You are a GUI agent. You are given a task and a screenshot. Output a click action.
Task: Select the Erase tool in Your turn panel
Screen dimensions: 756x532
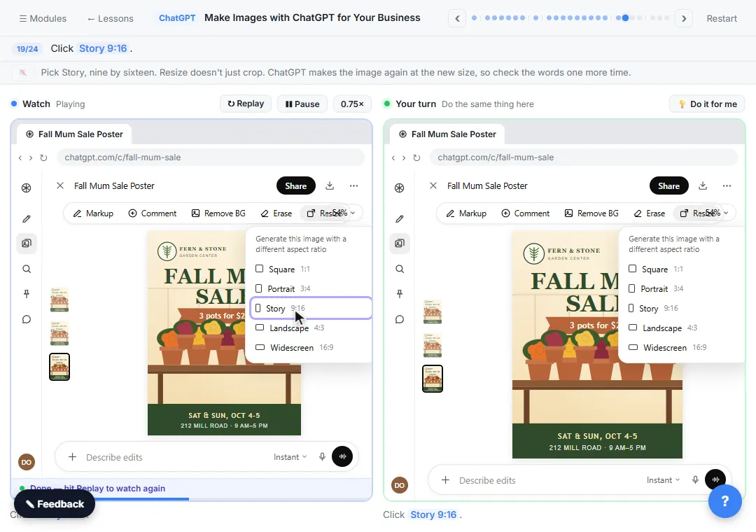(x=649, y=213)
